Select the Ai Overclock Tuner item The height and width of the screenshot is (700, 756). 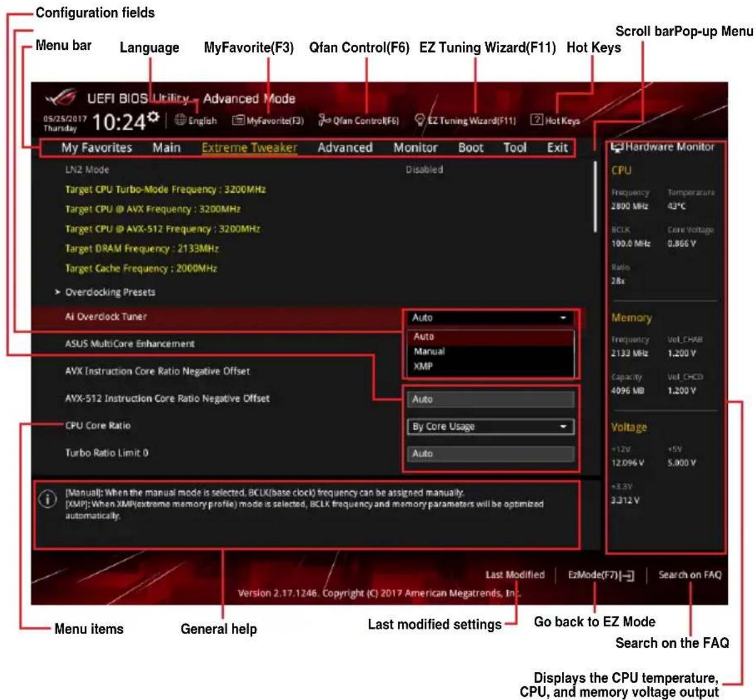(106, 317)
